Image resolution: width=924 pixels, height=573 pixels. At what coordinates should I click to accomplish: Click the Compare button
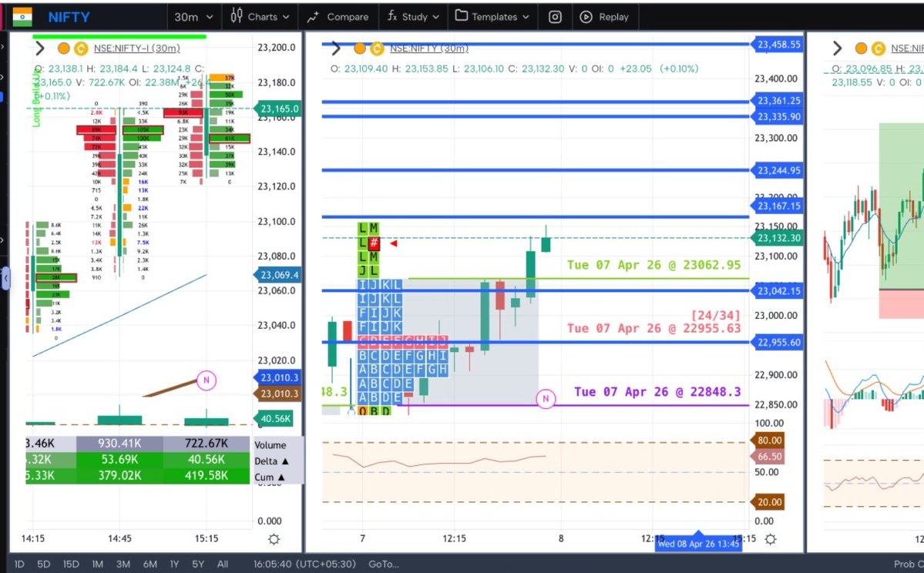pos(338,17)
